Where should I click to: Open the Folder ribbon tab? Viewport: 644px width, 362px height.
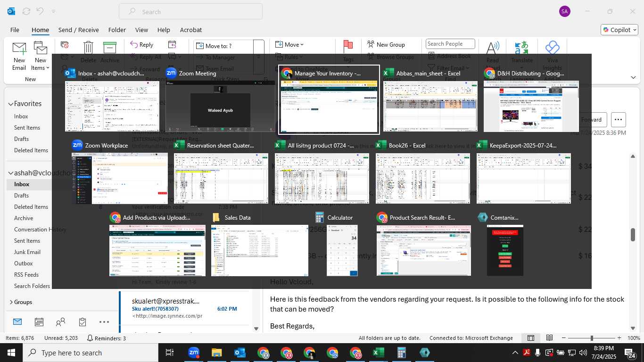[117, 30]
